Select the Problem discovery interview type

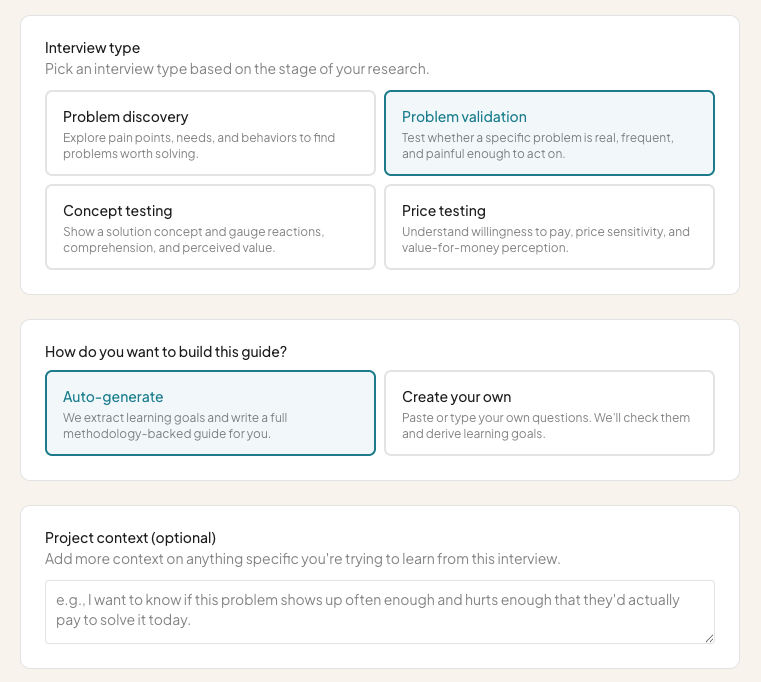point(210,133)
